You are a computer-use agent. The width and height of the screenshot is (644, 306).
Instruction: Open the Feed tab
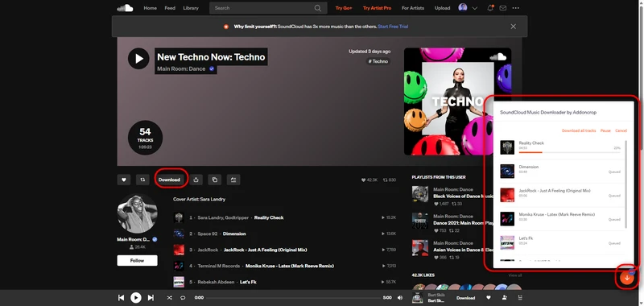coord(170,8)
